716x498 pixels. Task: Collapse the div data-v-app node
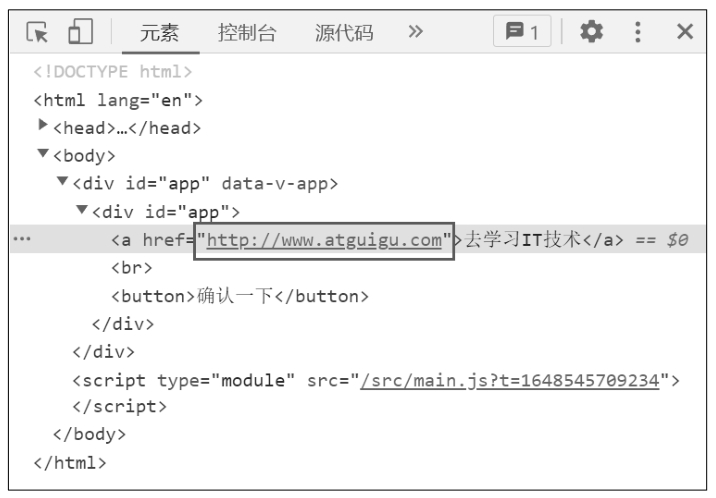[62, 183]
